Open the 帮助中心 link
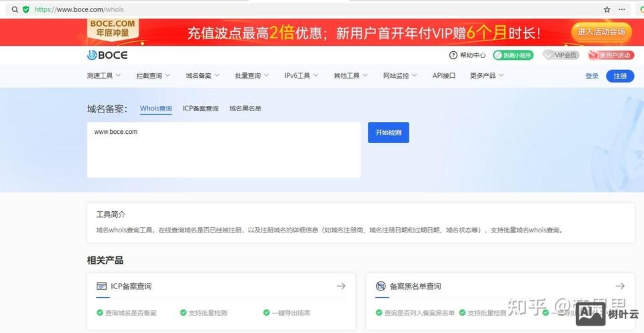Image resolution: width=644 pixels, height=333 pixels. [x=472, y=55]
